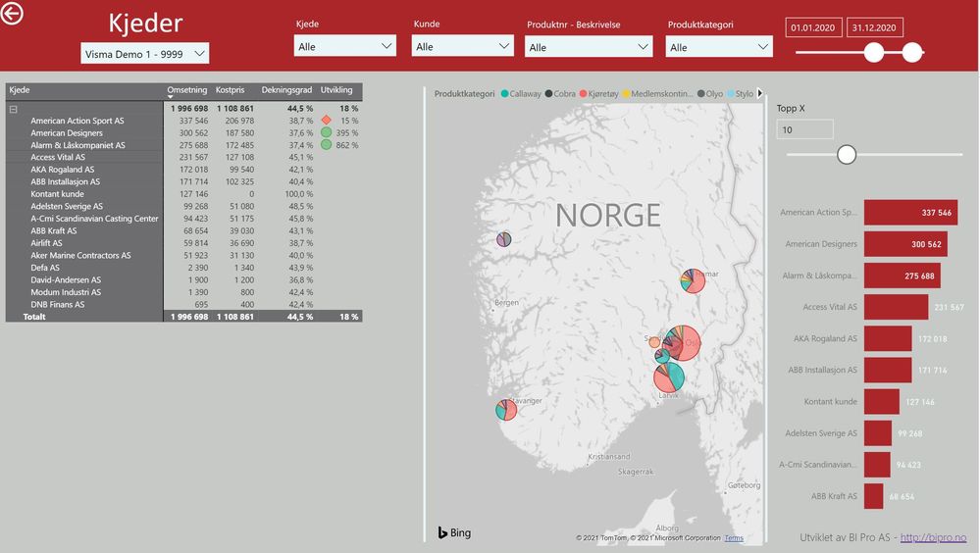Select the Access Vital AS row
Screen dimensions: 980x553
coord(183,158)
